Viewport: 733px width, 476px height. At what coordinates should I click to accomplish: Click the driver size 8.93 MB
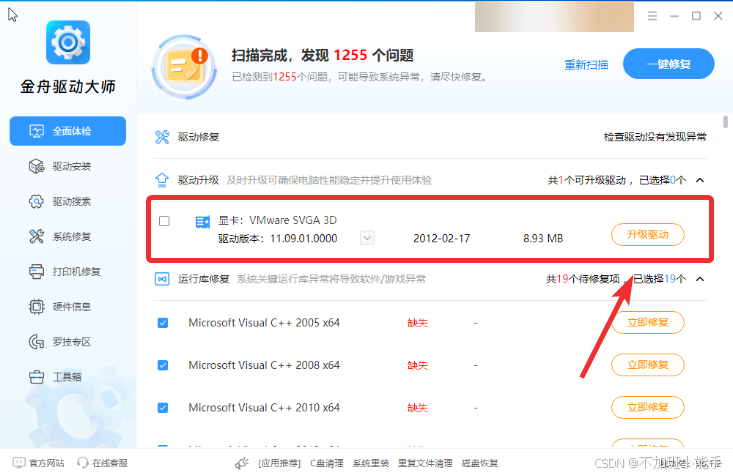click(x=543, y=238)
